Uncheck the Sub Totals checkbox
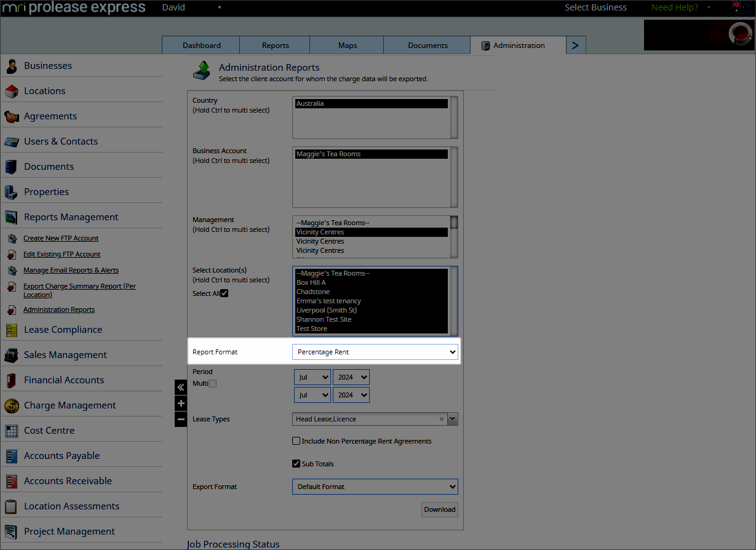The height and width of the screenshot is (550, 756). 296,464
